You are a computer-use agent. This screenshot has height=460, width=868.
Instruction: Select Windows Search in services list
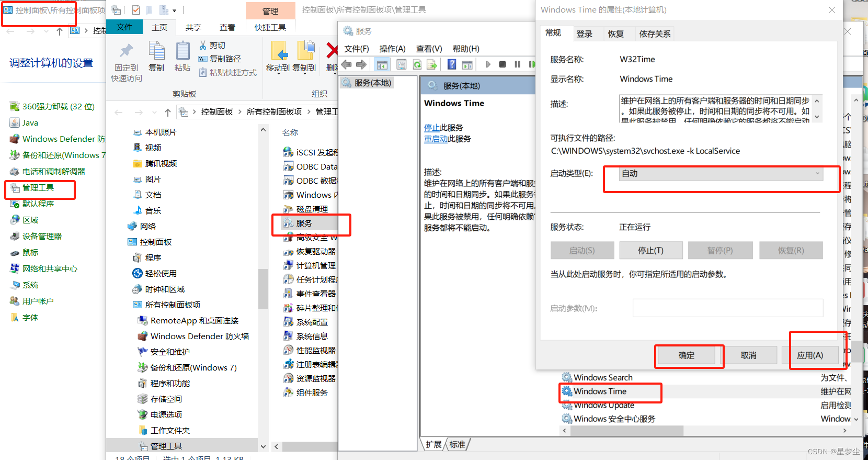(x=603, y=378)
